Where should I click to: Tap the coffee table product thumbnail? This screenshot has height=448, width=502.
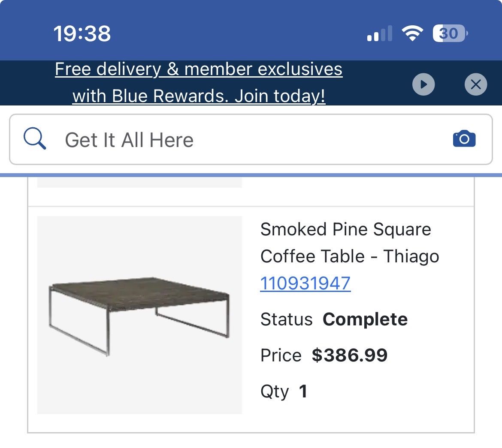[x=139, y=315]
